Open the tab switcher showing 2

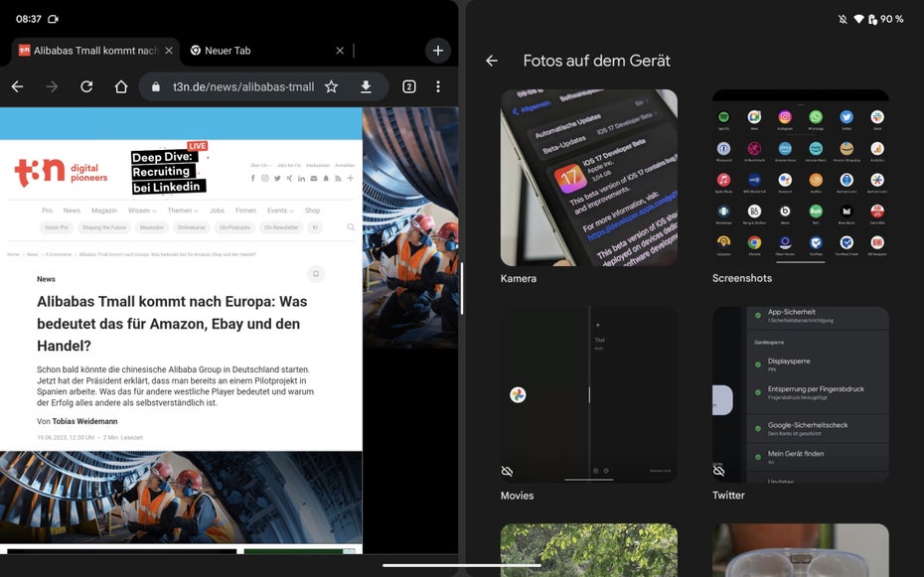pos(409,86)
